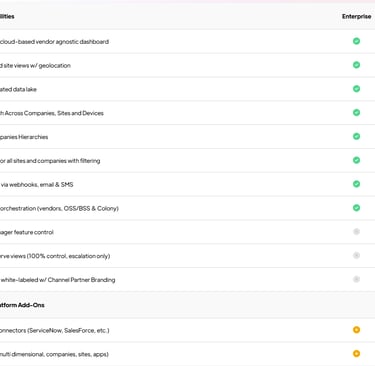Screen dimensions: 375x366
Task: Select the connectors (ServiceNow, SalesForce, etc.) label
Action: coord(55,331)
